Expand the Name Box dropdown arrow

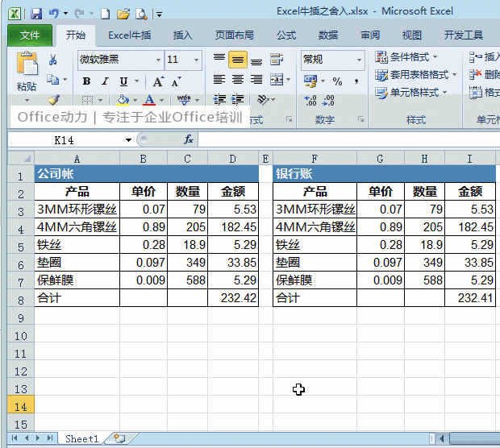[128, 140]
